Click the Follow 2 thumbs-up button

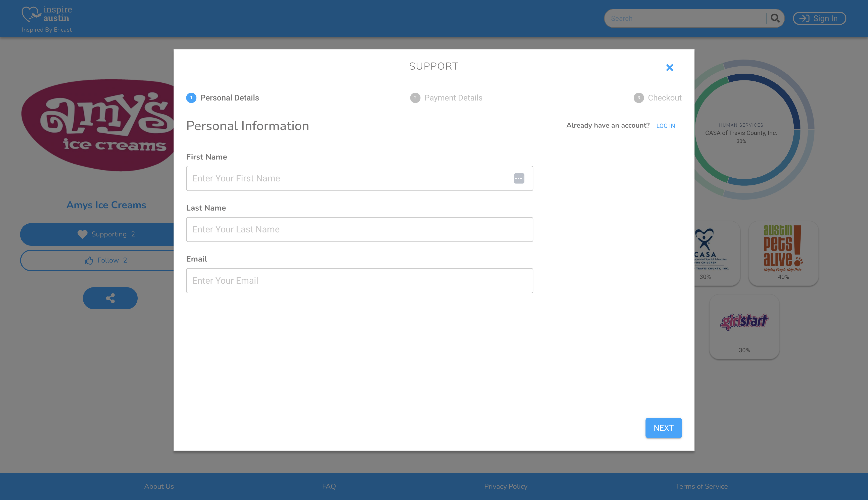click(97, 260)
